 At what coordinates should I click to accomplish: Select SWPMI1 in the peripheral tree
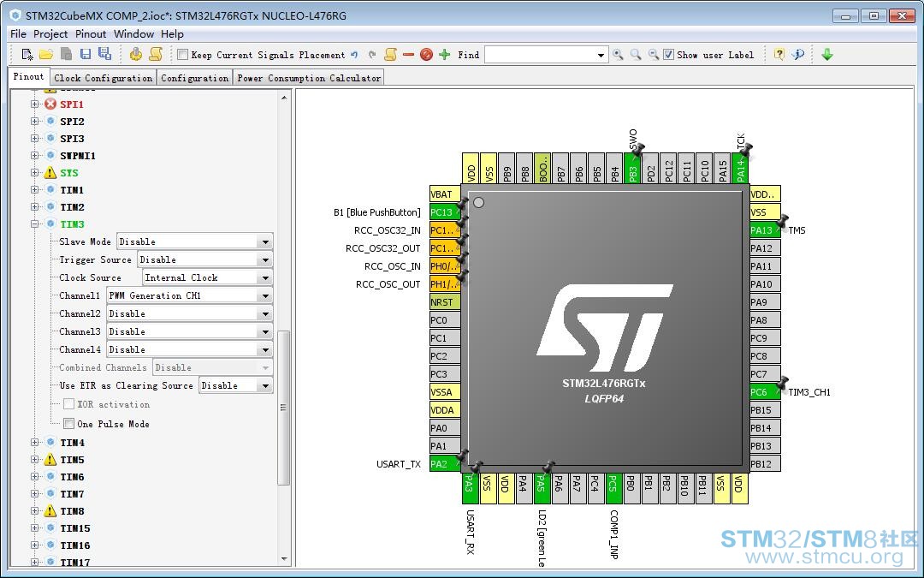pyautogui.click(x=77, y=156)
